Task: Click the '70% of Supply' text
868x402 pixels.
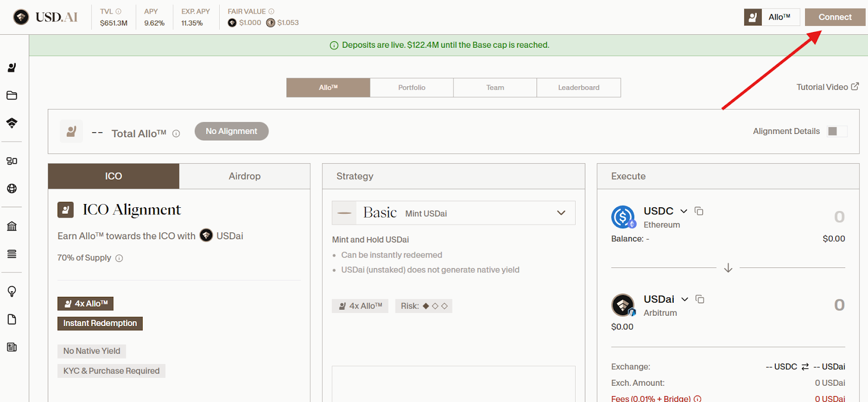Action: [84, 258]
